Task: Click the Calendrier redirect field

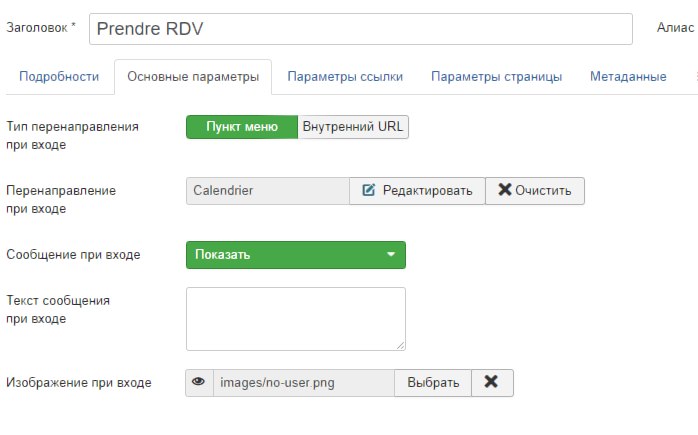Action: (x=267, y=190)
